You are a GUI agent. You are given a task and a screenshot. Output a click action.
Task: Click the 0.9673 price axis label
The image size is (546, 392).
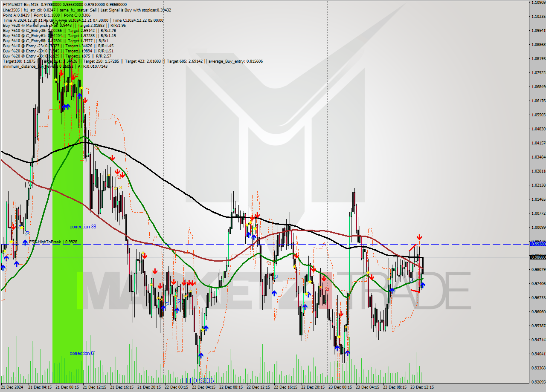click(x=539, y=297)
